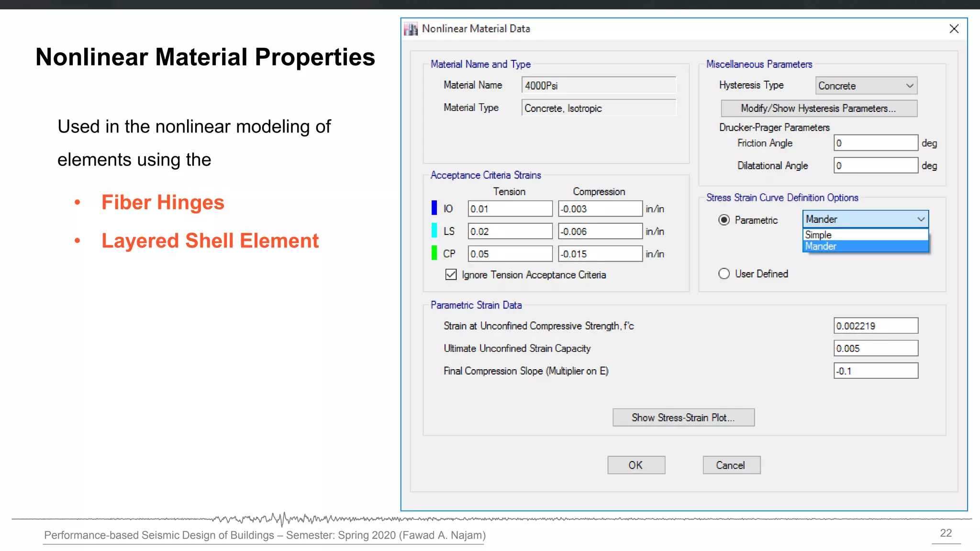Click the 'Compression' column header
The image size is (980, 551).
click(x=599, y=191)
